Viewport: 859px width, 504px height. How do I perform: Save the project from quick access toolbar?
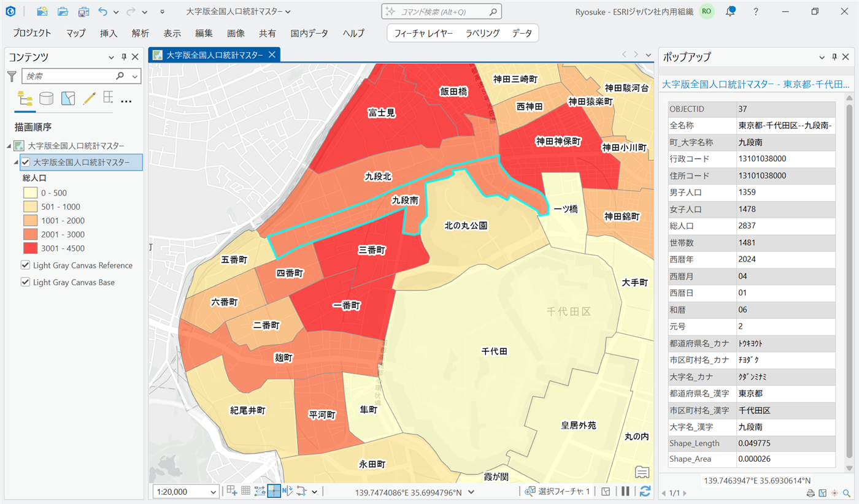tap(83, 12)
